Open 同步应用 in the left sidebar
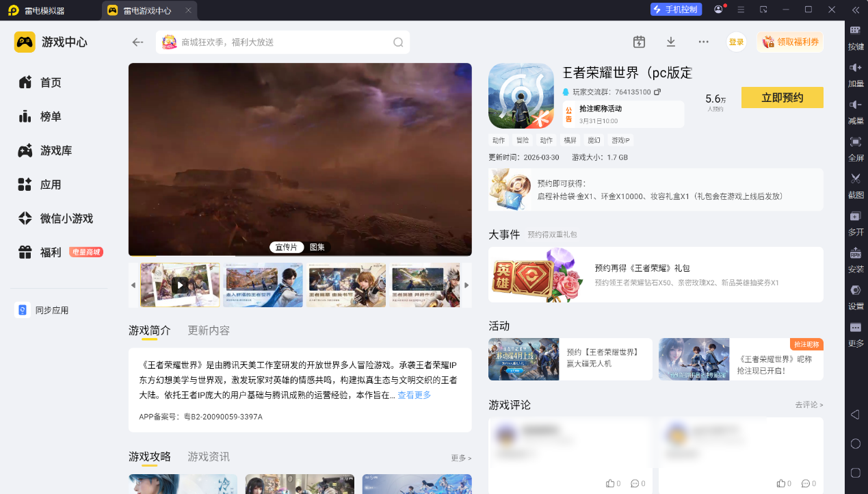Screen dimensions: 868x494 (42, 310)
